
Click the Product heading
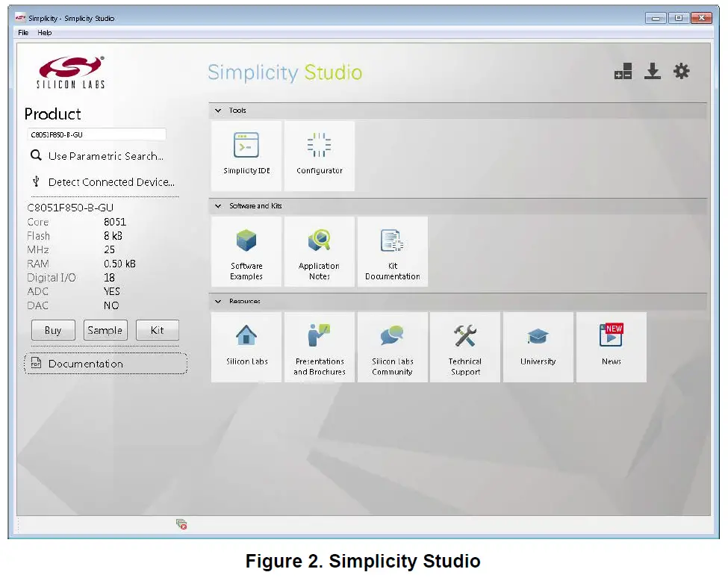tap(52, 114)
